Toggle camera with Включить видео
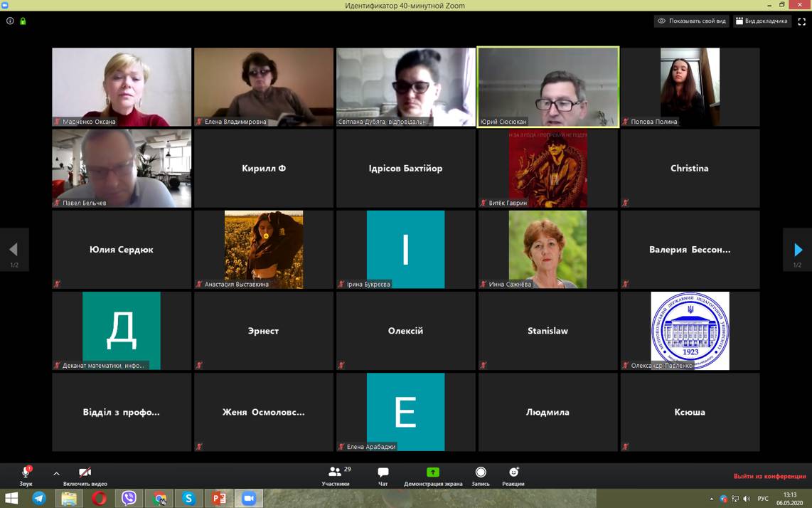 tap(85, 475)
